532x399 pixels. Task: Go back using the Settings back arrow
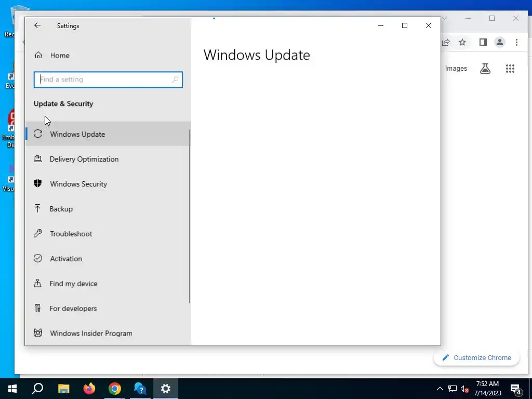pyautogui.click(x=37, y=25)
